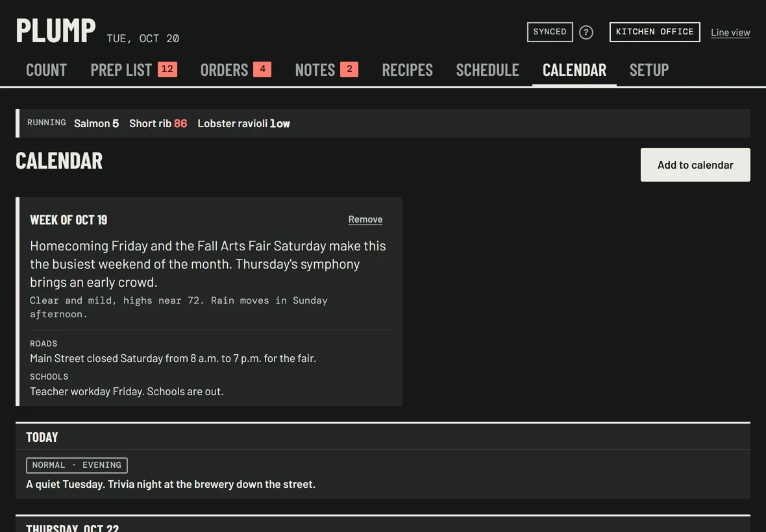Screen dimensions: 766x532
Task: Switch to the Prep List tab
Action: pyautogui.click(x=133, y=70)
